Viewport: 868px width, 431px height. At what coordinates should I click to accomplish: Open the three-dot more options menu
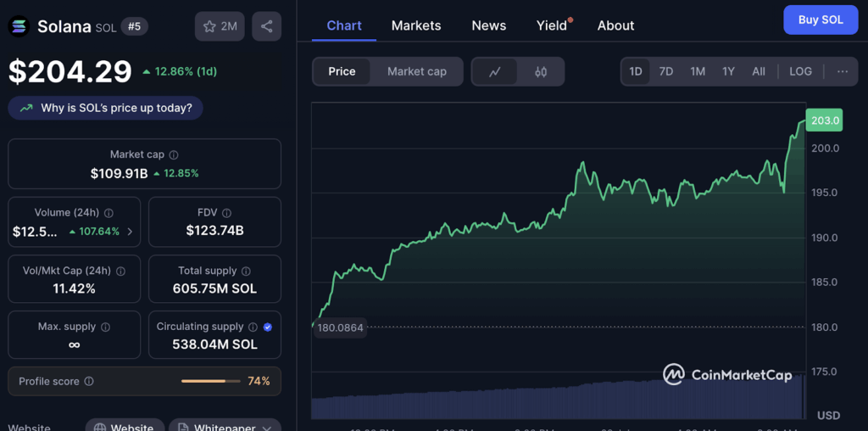842,71
